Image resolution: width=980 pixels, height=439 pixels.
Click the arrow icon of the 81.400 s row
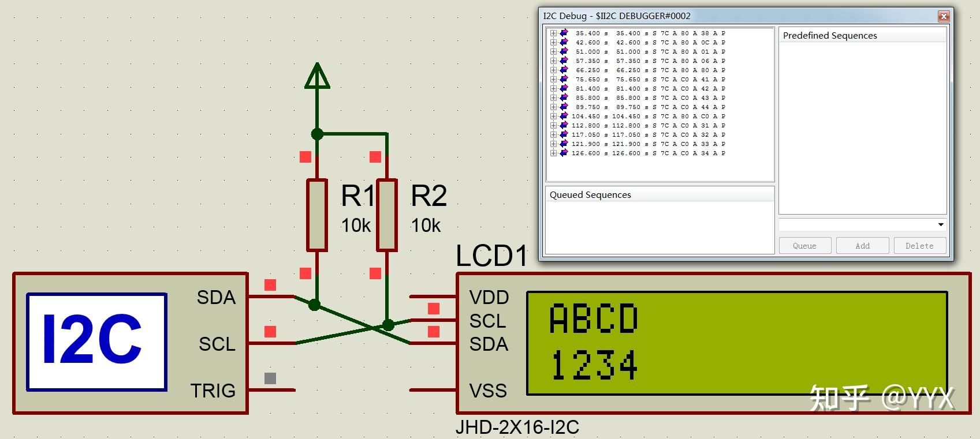(564, 89)
